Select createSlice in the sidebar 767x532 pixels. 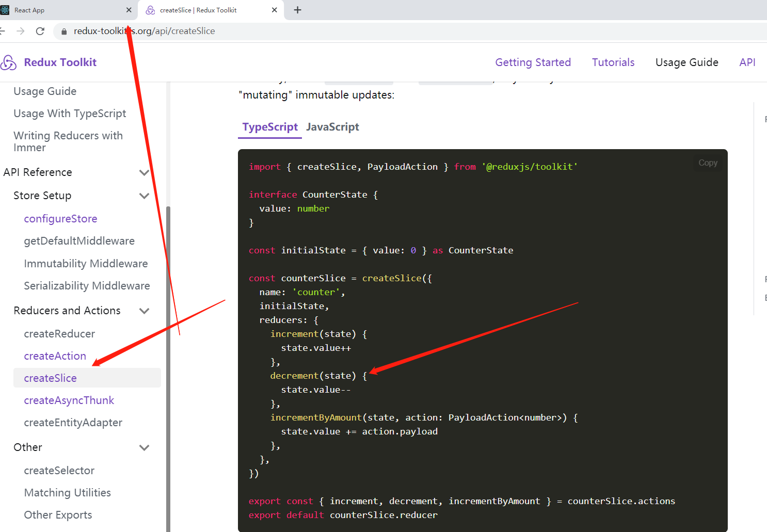coord(87,378)
